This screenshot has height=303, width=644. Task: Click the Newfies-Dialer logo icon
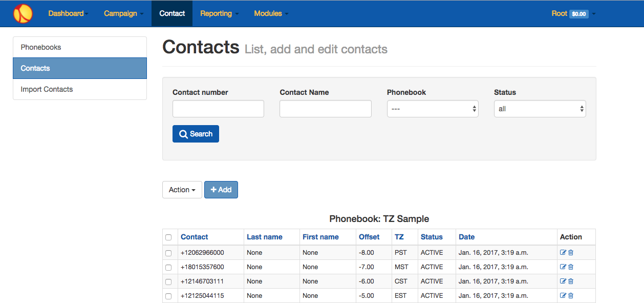pos(23,13)
